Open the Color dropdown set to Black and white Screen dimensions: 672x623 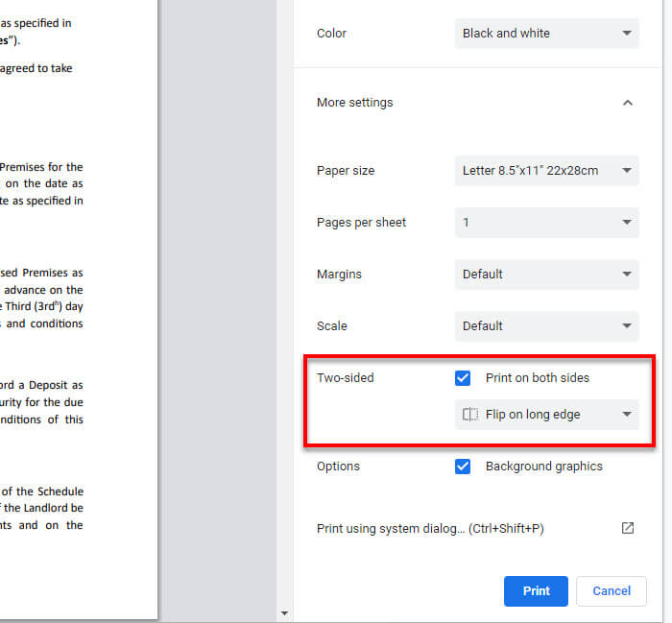coord(546,34)
